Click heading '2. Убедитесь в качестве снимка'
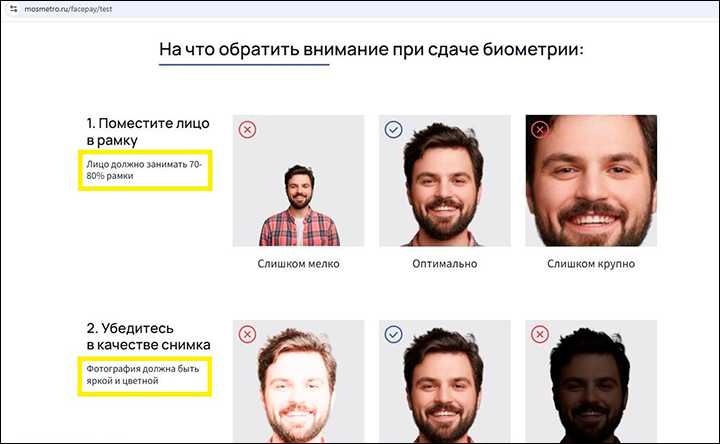 [148, 337]
